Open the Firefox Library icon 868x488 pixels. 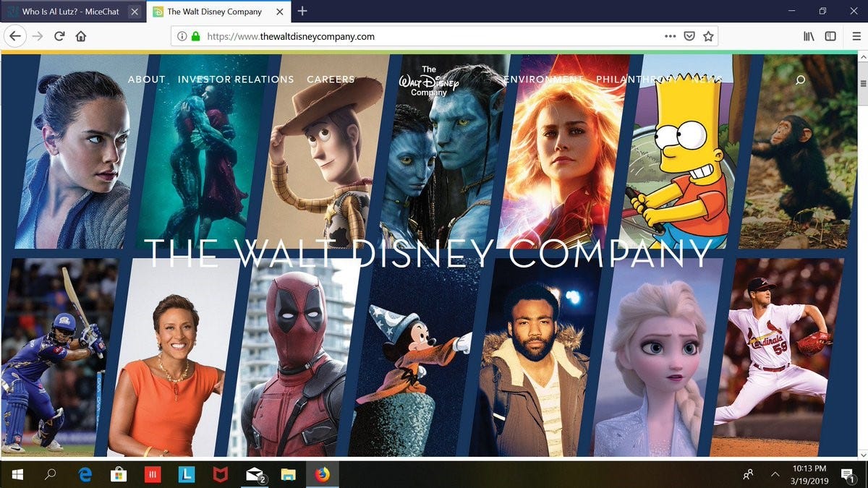coord(809,36)
